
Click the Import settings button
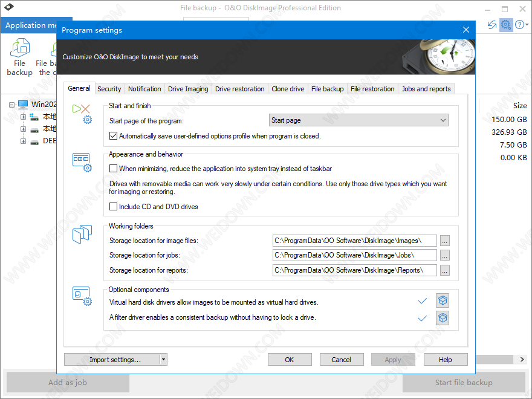[112, 360]
